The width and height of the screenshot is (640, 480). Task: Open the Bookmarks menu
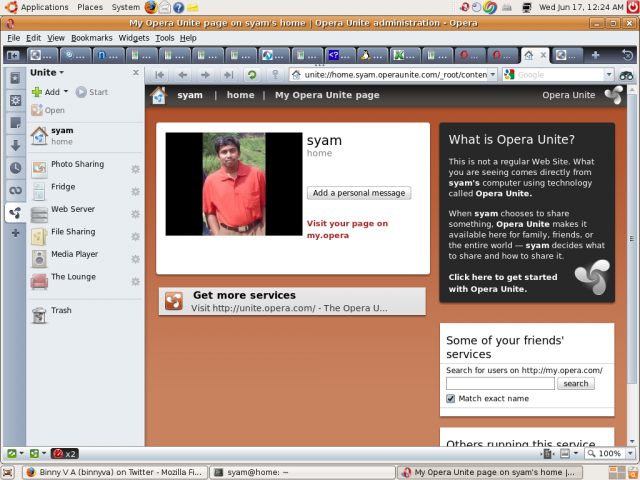point(92,38)
